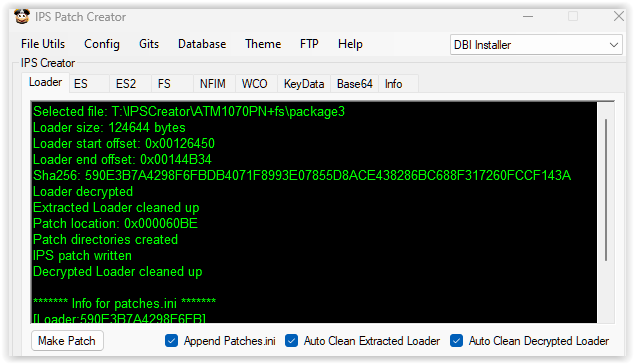This screenshot has width=634, height=364.
Task: Switch to the ES tab
Action: (x=89, y=84)
